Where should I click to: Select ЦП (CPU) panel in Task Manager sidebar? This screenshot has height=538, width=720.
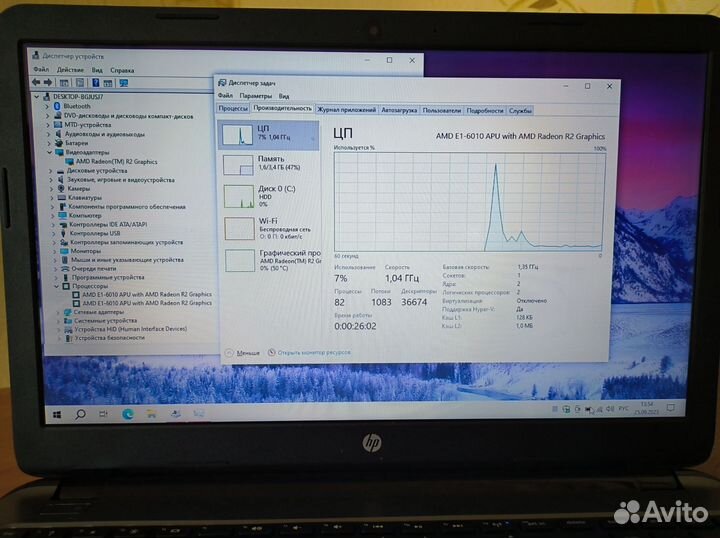(x=270, y=135)
